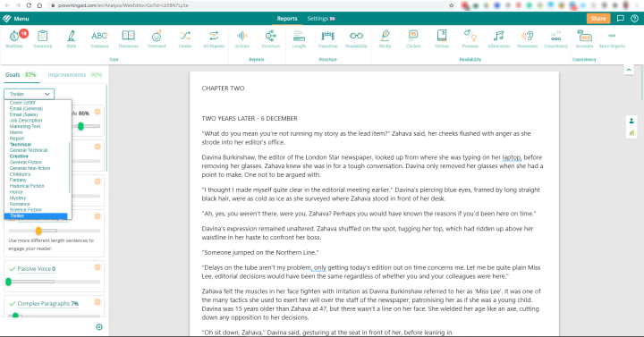Select Romance from the document type list
644x337 pixels.
coord(20,204)
